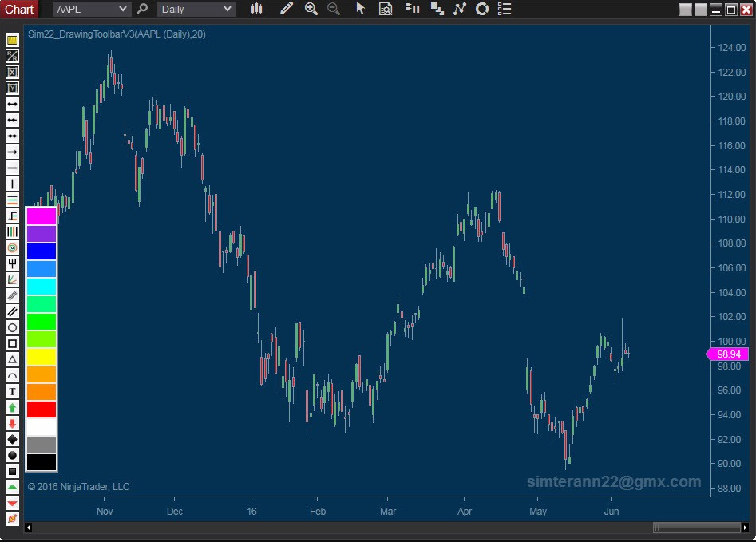756x542 pixels.
Task: Select the red triangle down marker
Action: point(12,503)
